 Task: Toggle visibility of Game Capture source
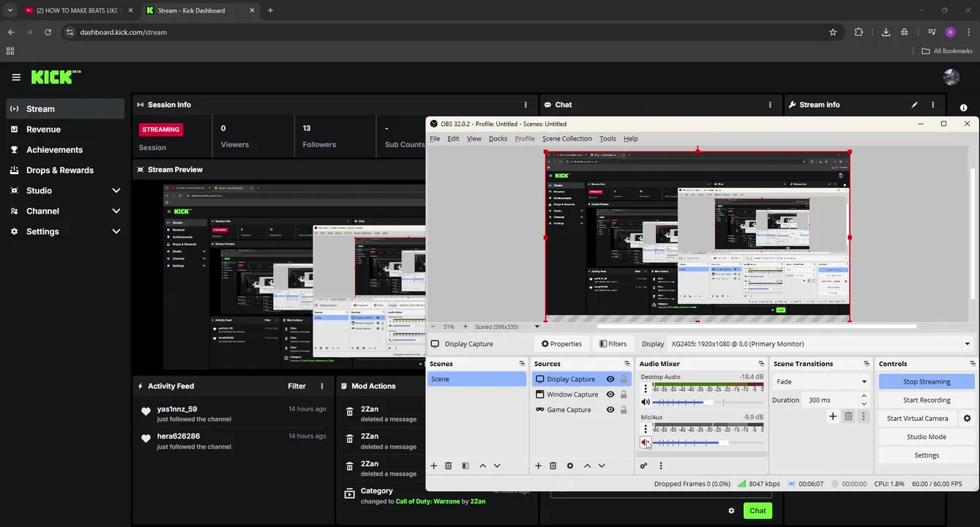[610, 410]
